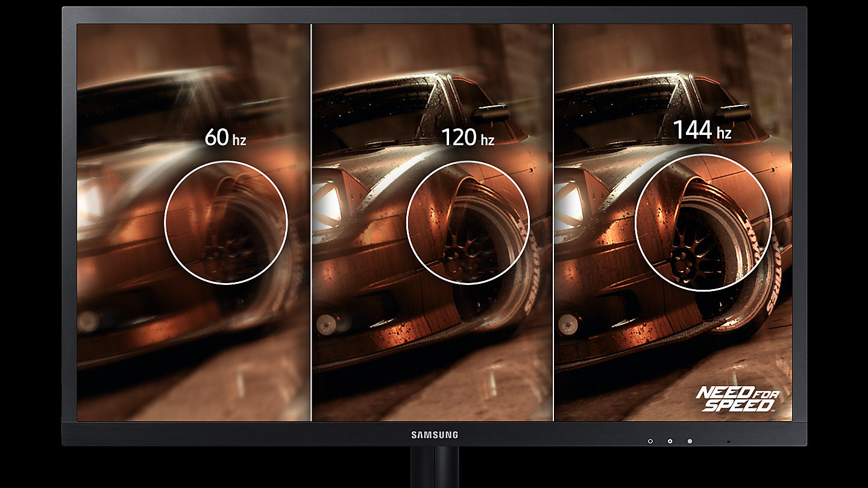Click the monitor stand neck below the bezel
Viewport: 868px width, 488px height.
coord(434,467)
